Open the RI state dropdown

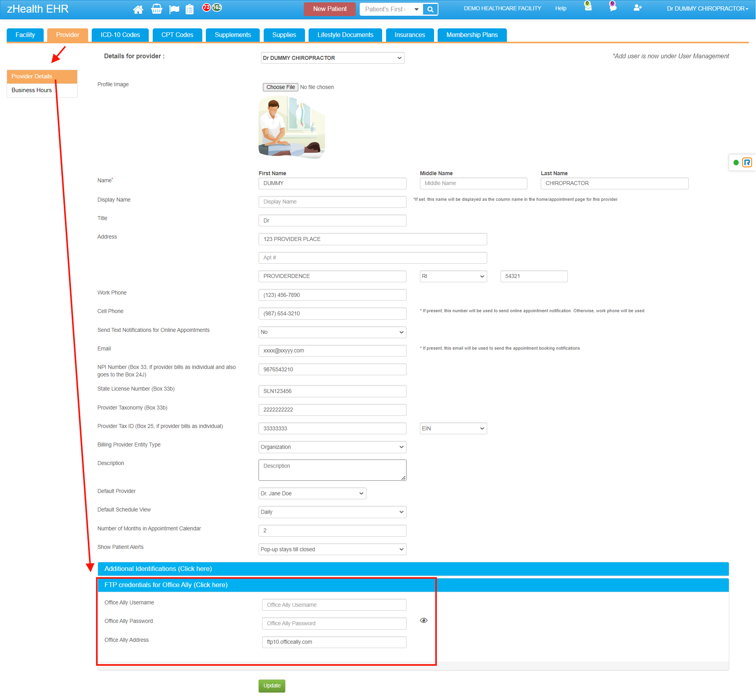[453, 276]
